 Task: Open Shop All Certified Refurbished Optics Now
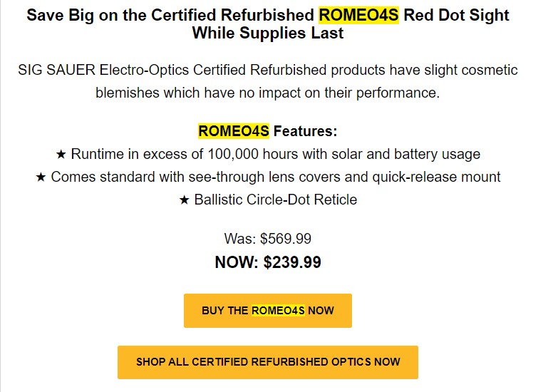[267, 362]
